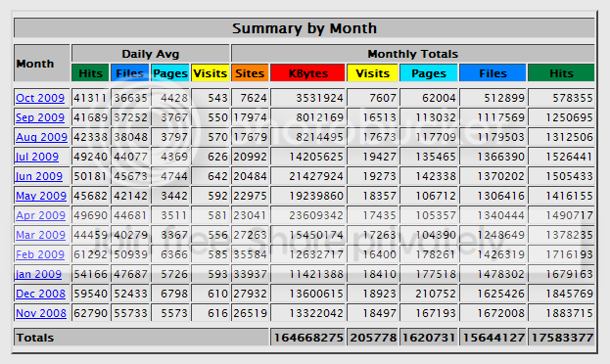Click Nov 2008 daily hits 62790
Image resolution: width=610 pixels, height=364 pixels.
(x=90, y=313)
